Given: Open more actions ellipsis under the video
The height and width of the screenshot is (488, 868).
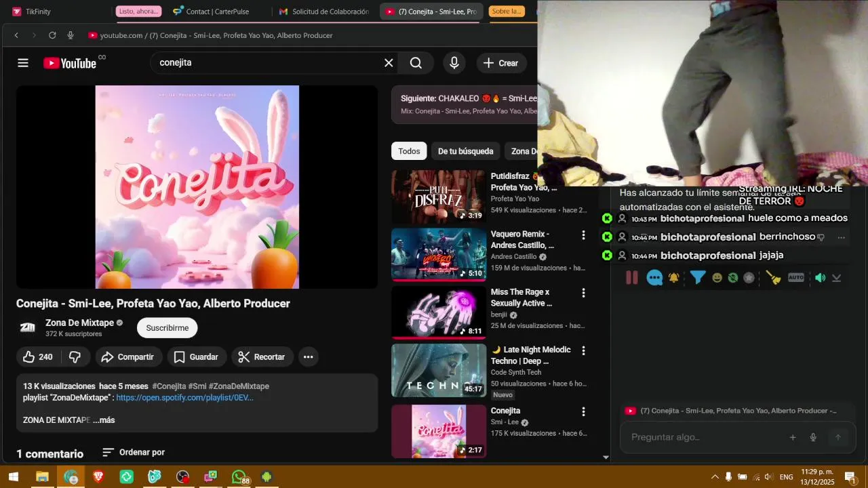Looking at the screenshot, I should [309, 357].
